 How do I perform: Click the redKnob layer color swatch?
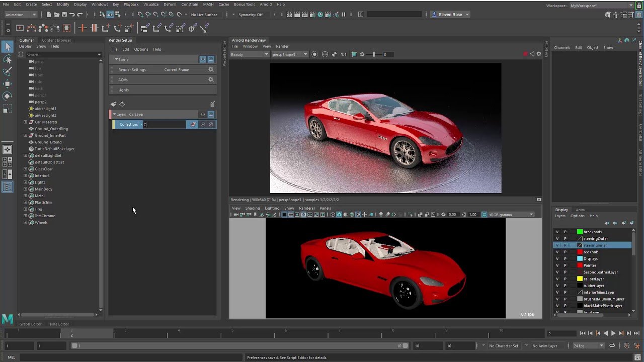[x=580, y=252]
